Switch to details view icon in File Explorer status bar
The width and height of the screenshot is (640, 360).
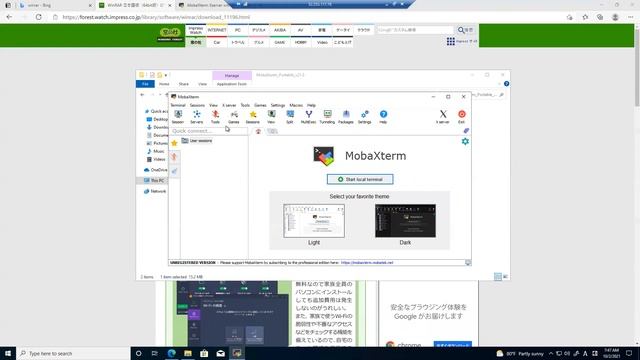(x=498, y=277)
